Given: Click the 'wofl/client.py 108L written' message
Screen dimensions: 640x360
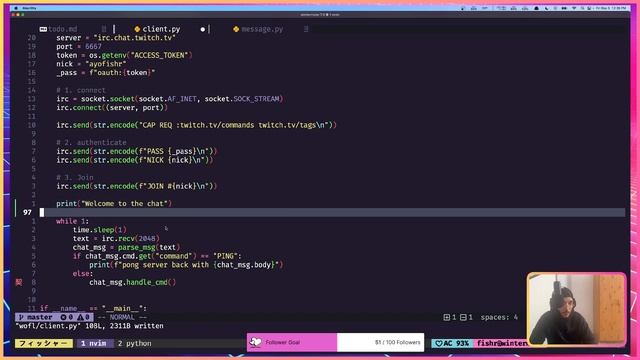Looking at the screenshot, I should point(89,326).
